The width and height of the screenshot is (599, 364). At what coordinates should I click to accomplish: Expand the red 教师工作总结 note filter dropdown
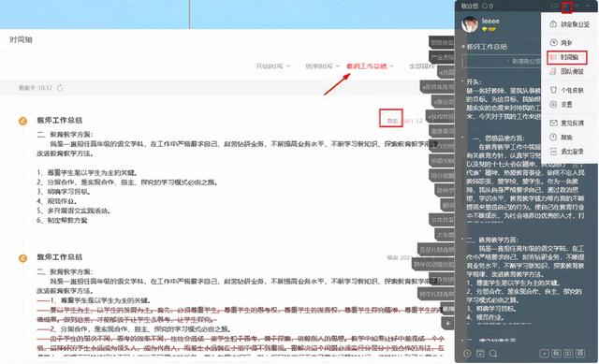(x=370, y=66)
